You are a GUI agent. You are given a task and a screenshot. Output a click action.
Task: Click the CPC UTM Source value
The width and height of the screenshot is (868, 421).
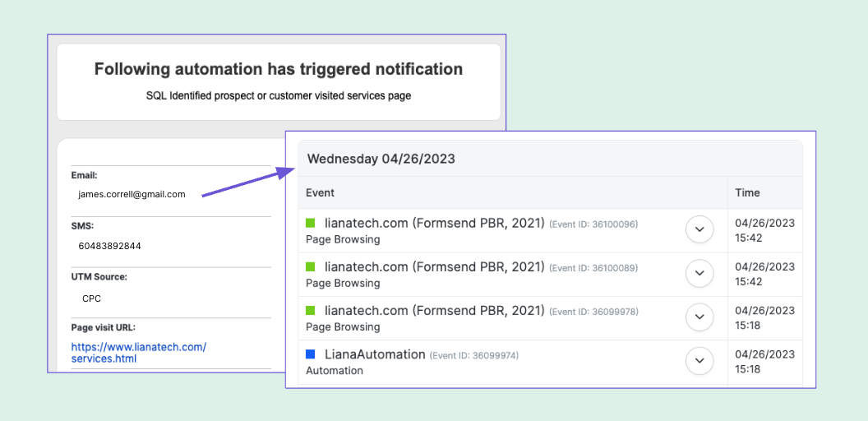[91, 298]
